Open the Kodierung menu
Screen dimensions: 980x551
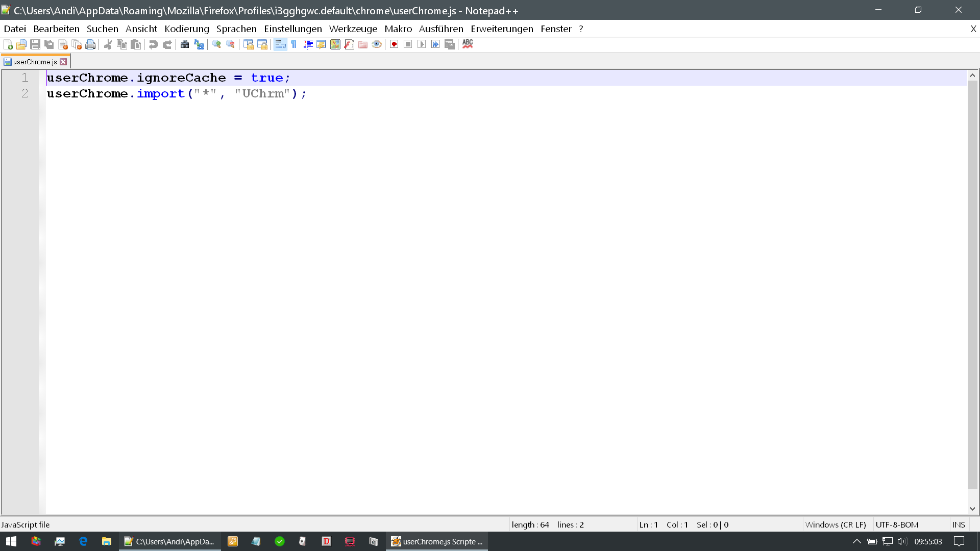point(186,29)
